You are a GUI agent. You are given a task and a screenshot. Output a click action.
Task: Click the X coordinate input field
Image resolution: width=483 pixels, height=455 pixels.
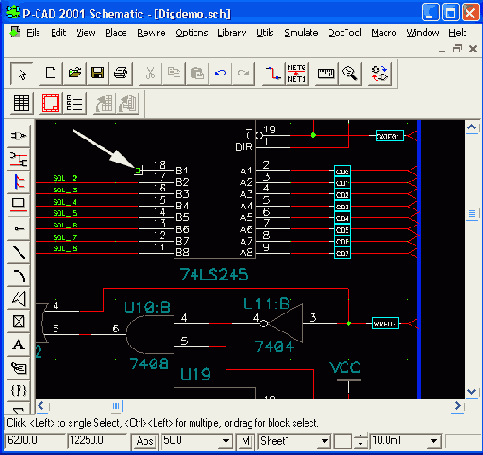point(34,441)
